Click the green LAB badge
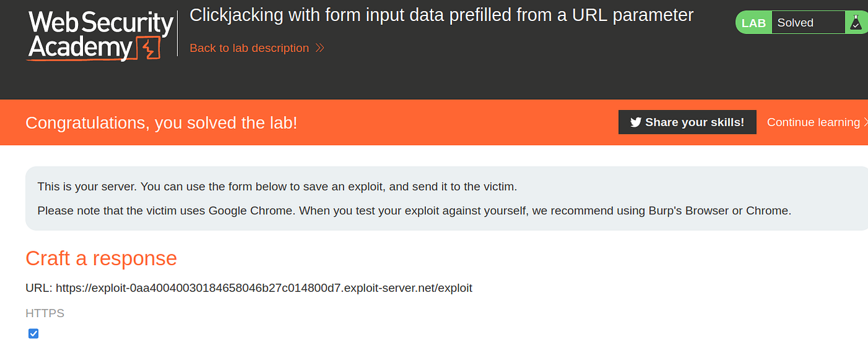This screenshot has height=340, width=868. pyautogui.click(x=753, y=23)
